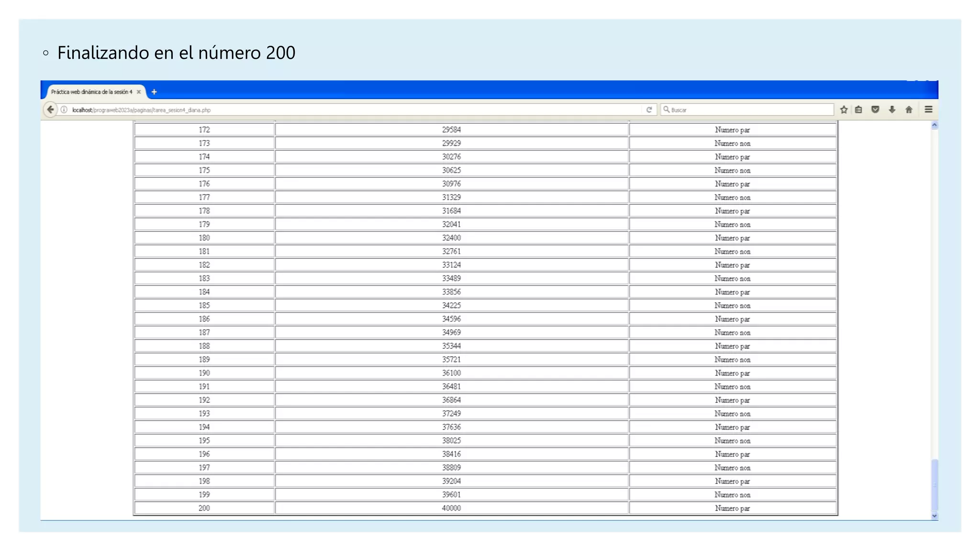Image resolution: width=980 pixels, height=551 pixels.
Task: Select the value 37636
Action: pyautogui.click(x=451, y=427)
